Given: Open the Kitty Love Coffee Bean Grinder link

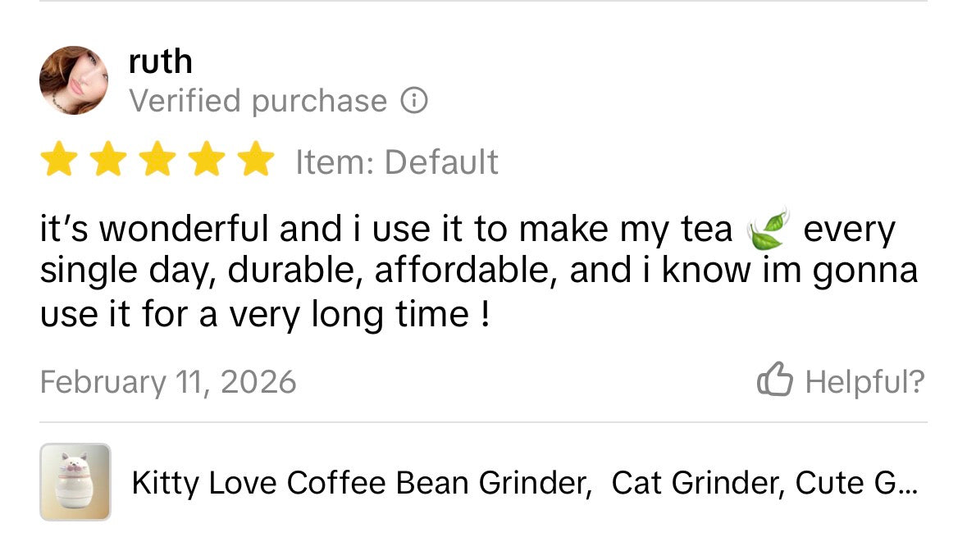Looking at the screenshot, I should [361, 484].
